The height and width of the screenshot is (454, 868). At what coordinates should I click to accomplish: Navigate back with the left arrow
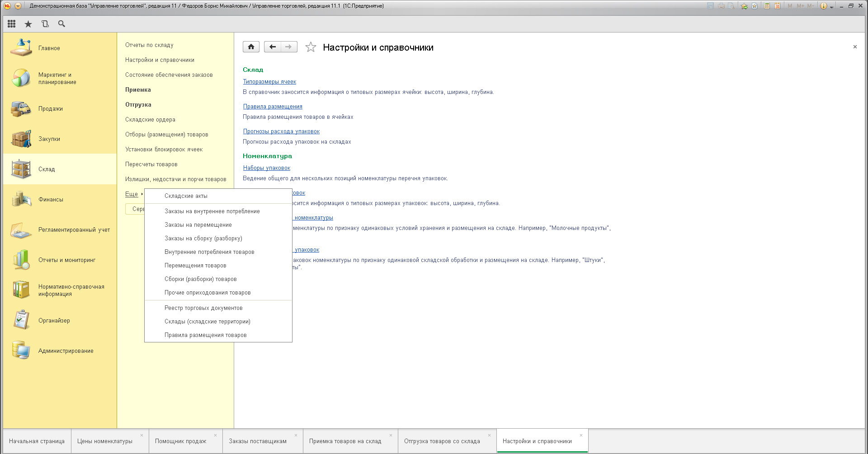click(272, 47)
